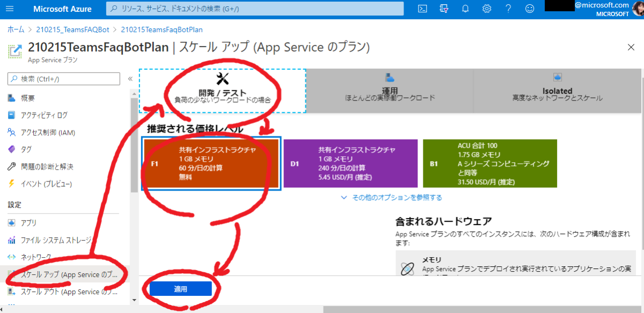
Task: Click the top search box for resources
Action: (x=254, y=9)
